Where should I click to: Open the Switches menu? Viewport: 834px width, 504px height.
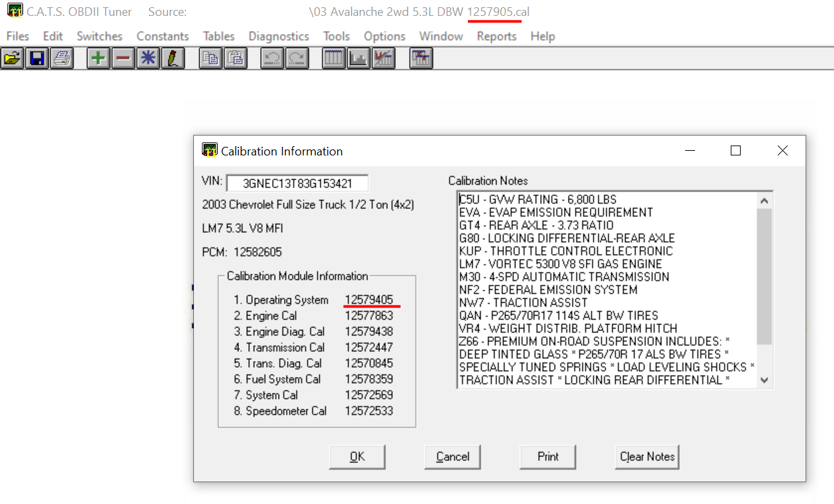point(99,36)
